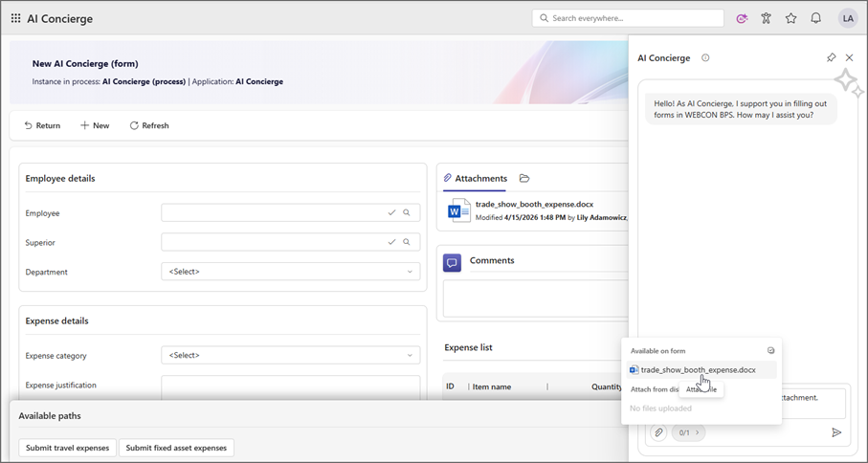
Task: Pin the AI Concierge panel
Action: point(831,58)
